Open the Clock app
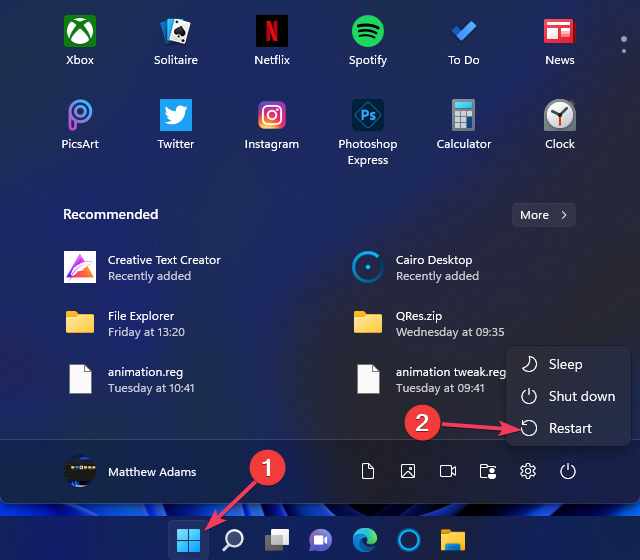The width and height of the screenshot is (640, 560). point(560,124)
